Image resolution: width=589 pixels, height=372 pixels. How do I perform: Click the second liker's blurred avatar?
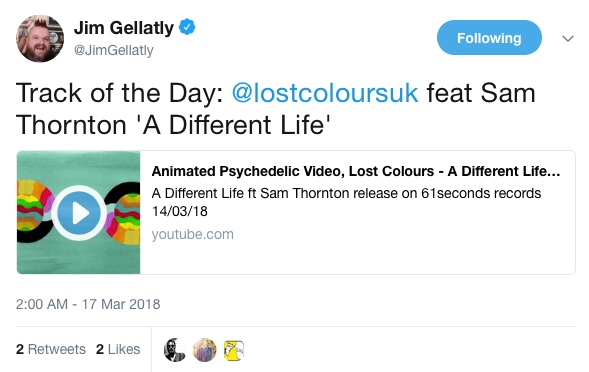pyautogui.click(x=205, y=350)
